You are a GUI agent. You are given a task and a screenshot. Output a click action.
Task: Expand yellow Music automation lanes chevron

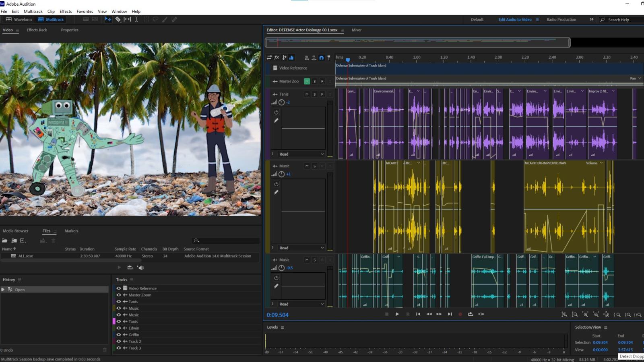[x=272, y=247]
